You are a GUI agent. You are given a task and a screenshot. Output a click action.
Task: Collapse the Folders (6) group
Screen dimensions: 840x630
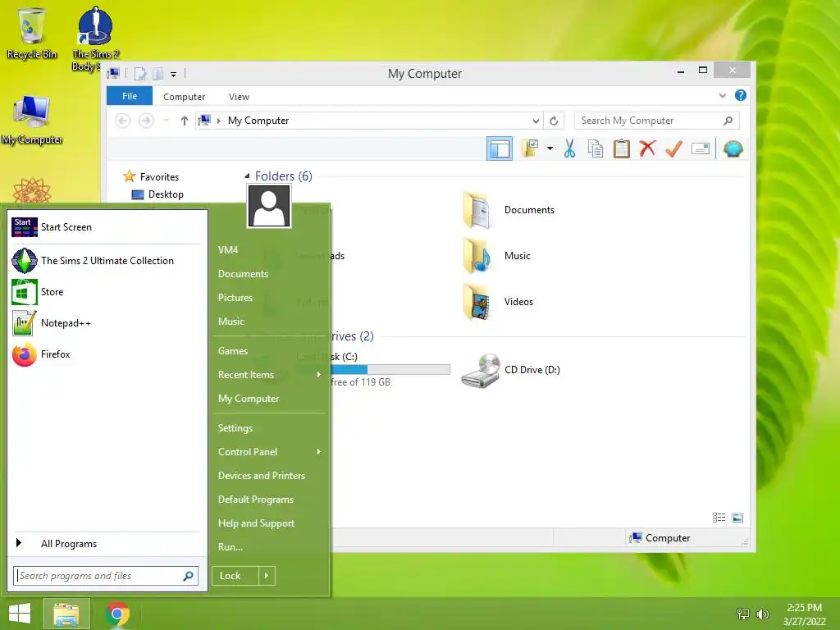[x=247, y=176]
